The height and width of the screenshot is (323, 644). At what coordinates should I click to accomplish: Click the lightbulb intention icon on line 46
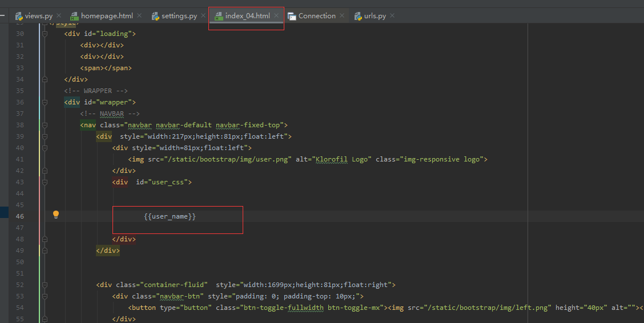(56, 214)
